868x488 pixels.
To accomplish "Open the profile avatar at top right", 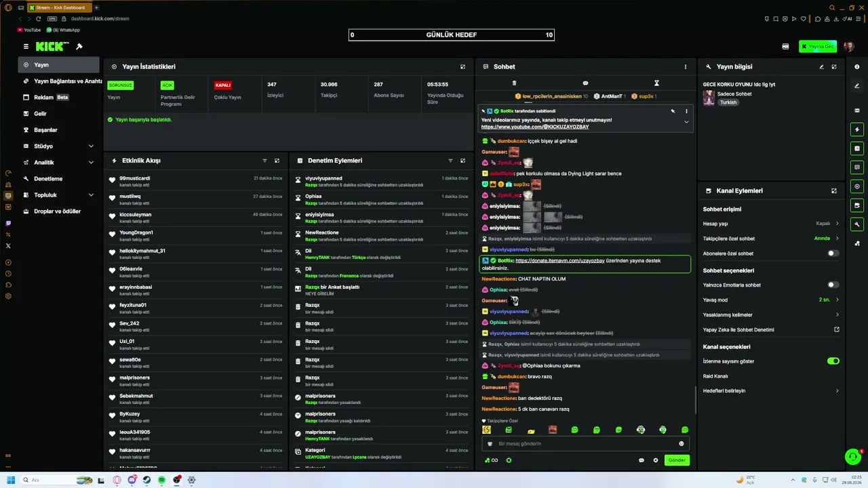I will point(849,47).
